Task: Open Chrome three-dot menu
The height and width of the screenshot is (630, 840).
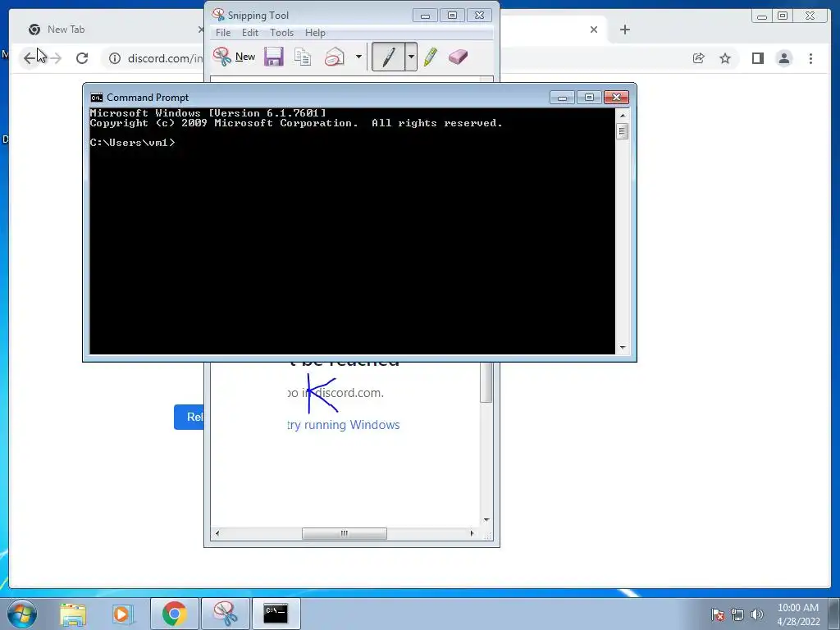Action: 810,58
